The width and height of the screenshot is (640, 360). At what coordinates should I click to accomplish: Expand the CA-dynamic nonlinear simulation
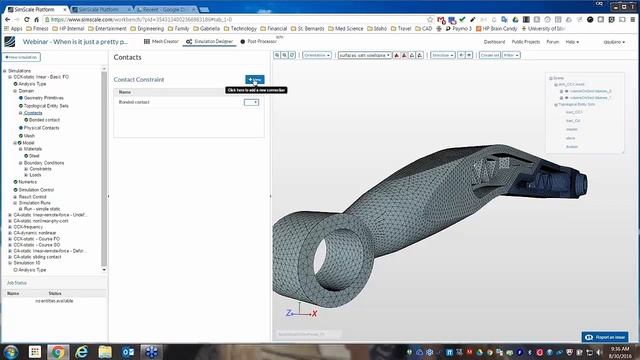click(x=10, y=233)
